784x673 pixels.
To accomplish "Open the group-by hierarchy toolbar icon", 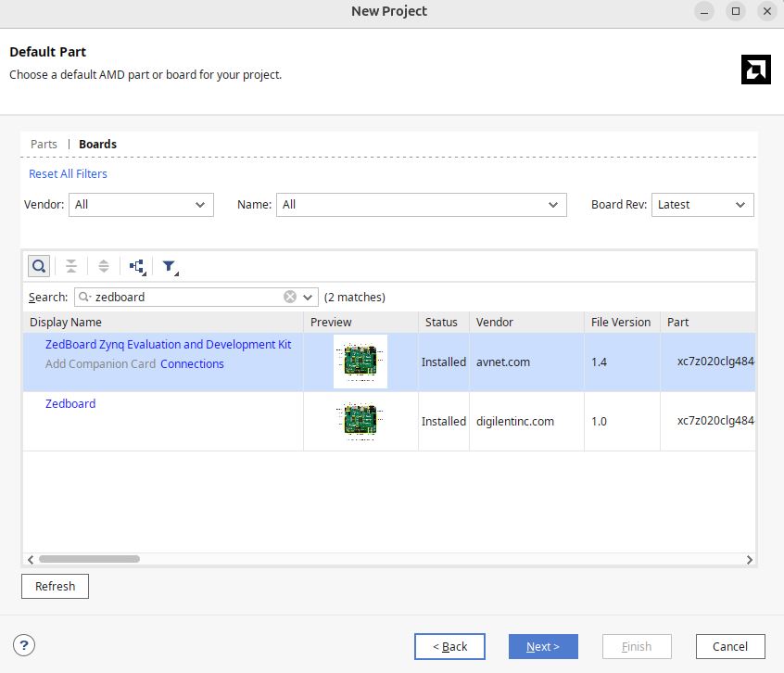I will coord(137,266).
